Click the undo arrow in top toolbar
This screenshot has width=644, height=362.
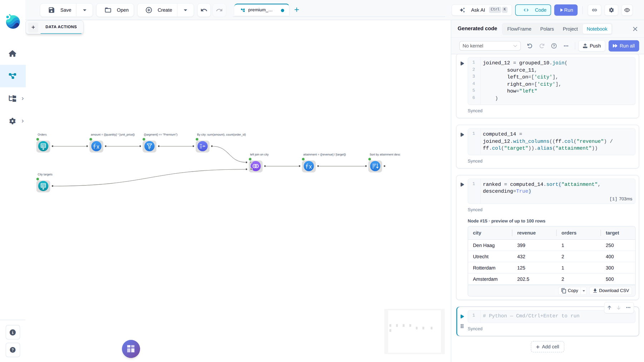point(204,10)
